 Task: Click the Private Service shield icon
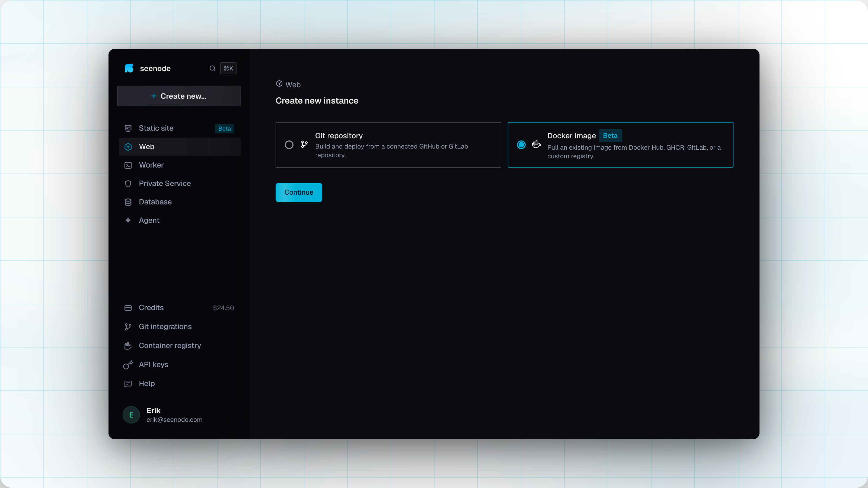[128, 184]
